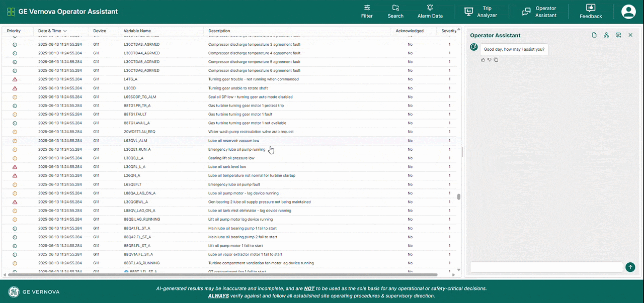Select the 88QB.LAG_RUNNING variable name
This screenshot has width=644, height=303.
click(x=142, y=220)
